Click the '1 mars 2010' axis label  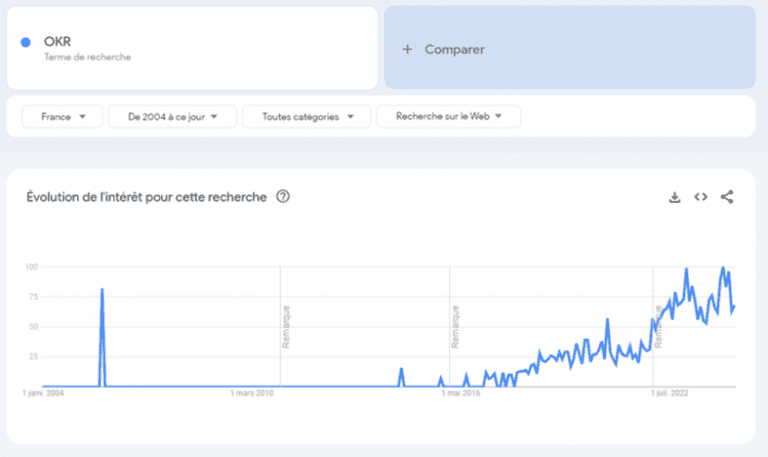(x=252, y=394)
